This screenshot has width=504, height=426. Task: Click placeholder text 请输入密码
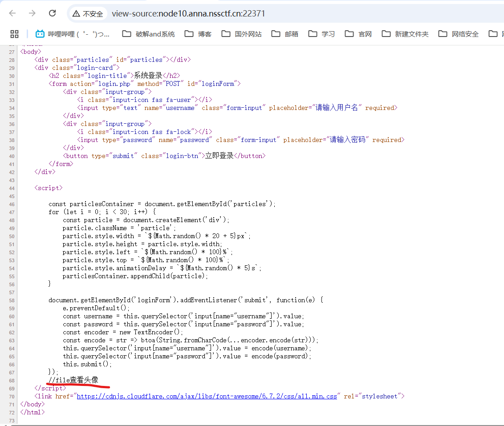pos(347,140)
